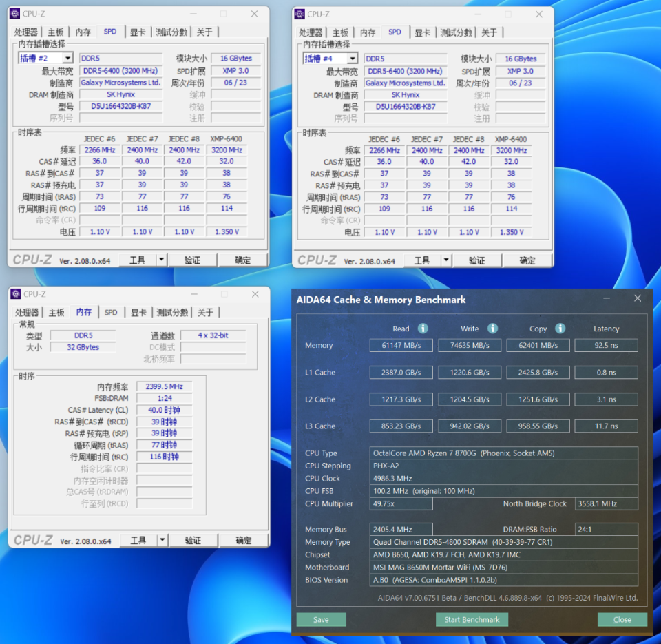Minimize the AIDA64 benchmark window
Image resolution: width=661 pixels, height=644 pixels.
(606, 299)
